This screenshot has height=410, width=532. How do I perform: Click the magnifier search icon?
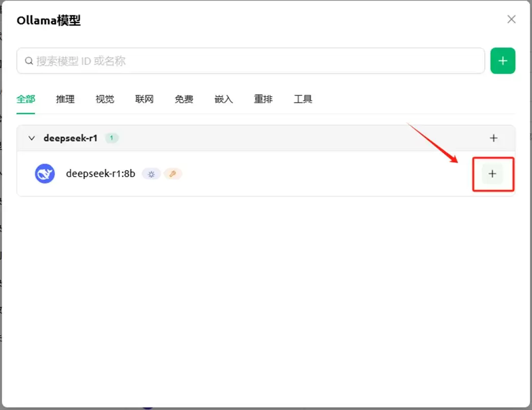[29, 61]
